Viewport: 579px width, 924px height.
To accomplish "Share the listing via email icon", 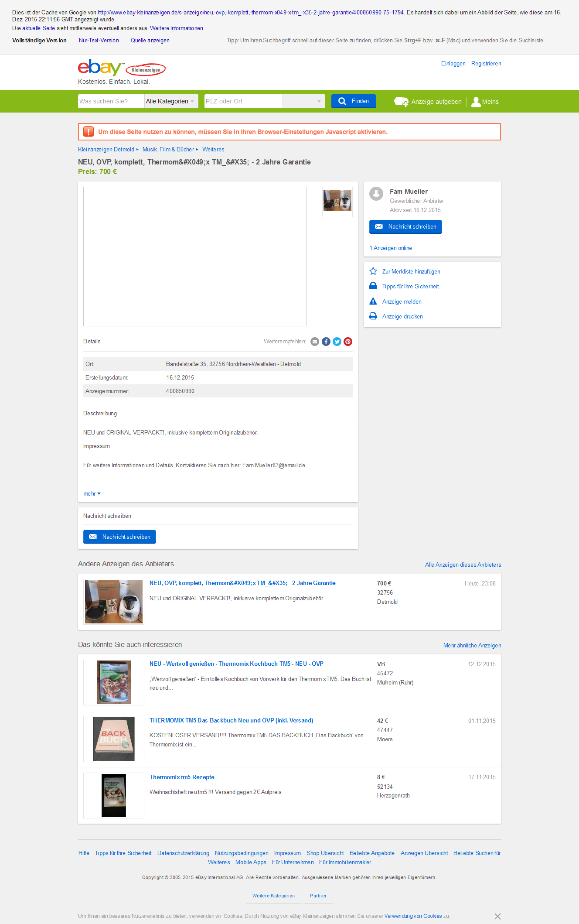I will [x=315, y=342].
